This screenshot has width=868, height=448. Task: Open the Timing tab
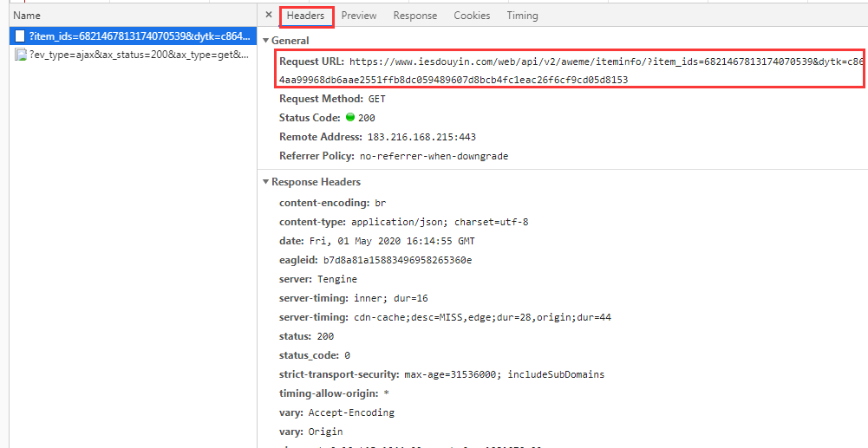(x=522, y=16)
